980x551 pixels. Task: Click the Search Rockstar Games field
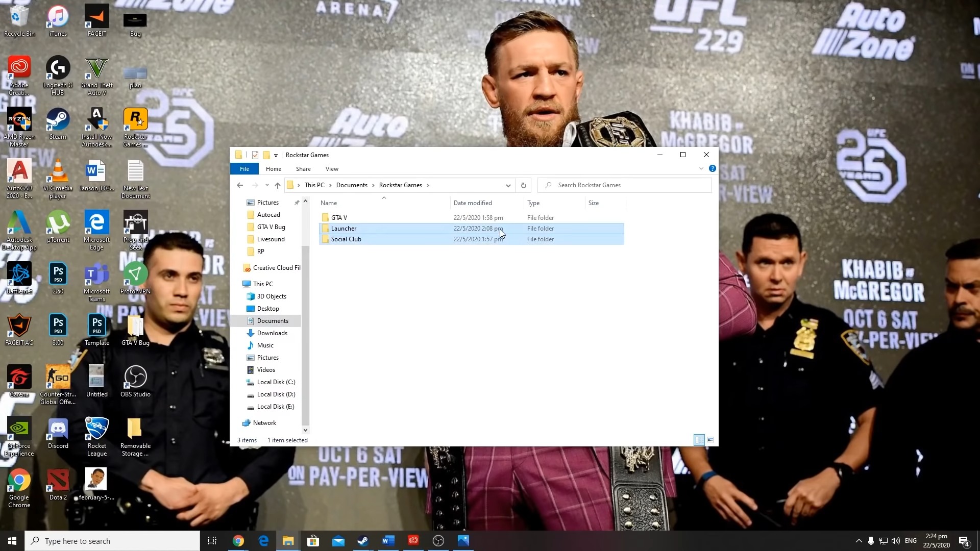(625, 185)
